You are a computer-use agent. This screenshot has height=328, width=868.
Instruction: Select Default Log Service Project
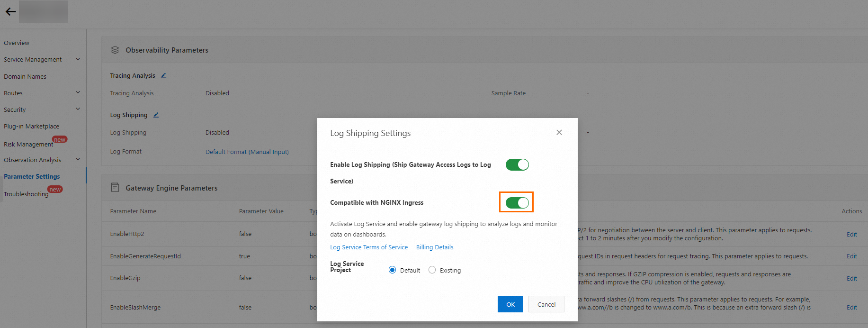tap(392, 270)
